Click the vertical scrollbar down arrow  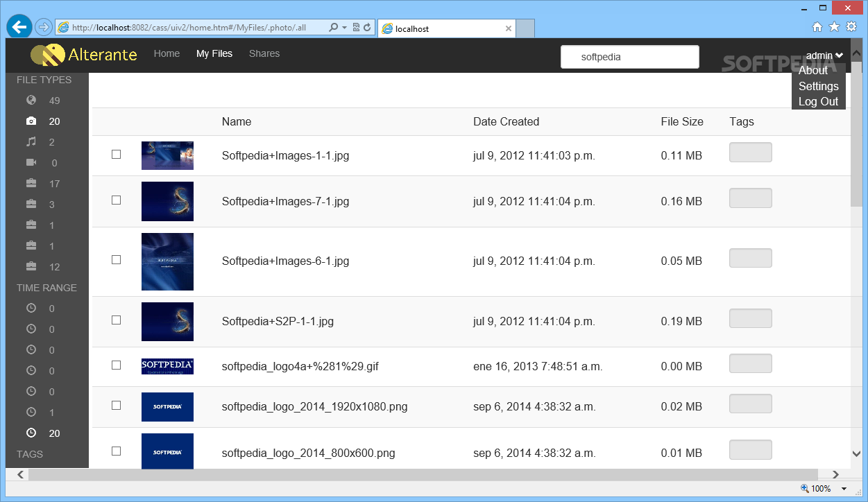(856, 453)
